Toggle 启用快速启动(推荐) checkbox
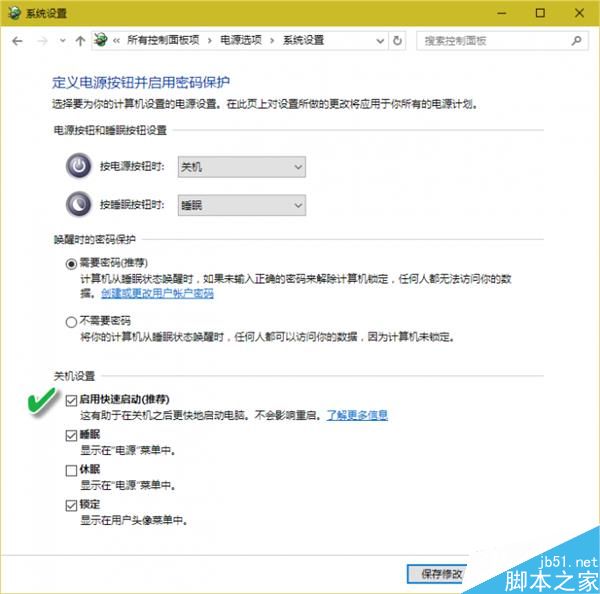The height and width of the screenshot is (594, 600). (71, 400)
